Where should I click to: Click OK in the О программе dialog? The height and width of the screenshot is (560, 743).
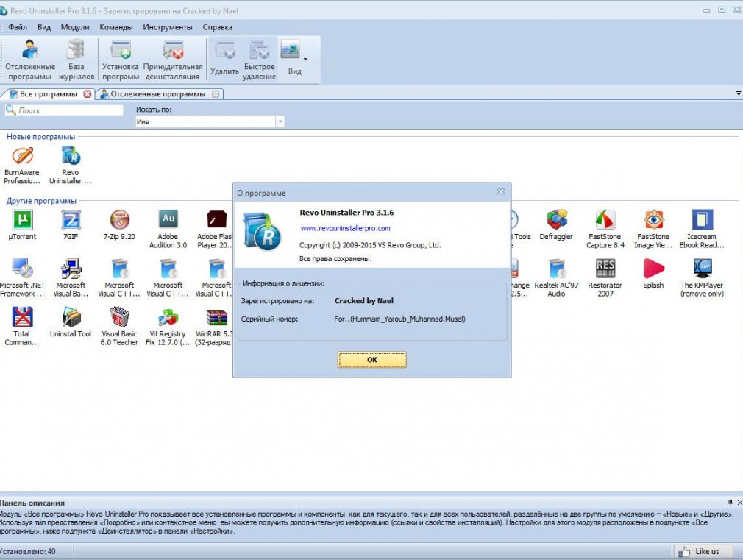tap(372, 360)
